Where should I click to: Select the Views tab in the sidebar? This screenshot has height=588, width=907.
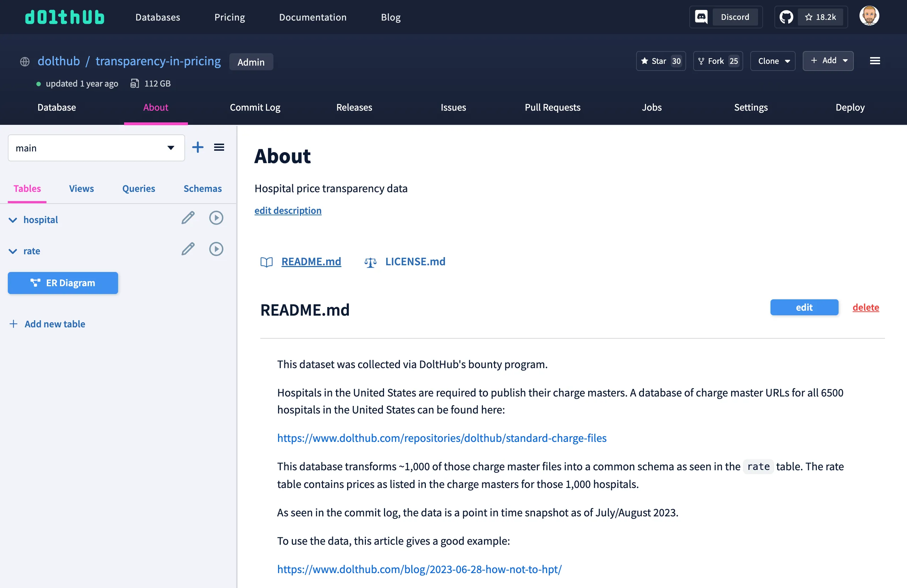(81, 188)
